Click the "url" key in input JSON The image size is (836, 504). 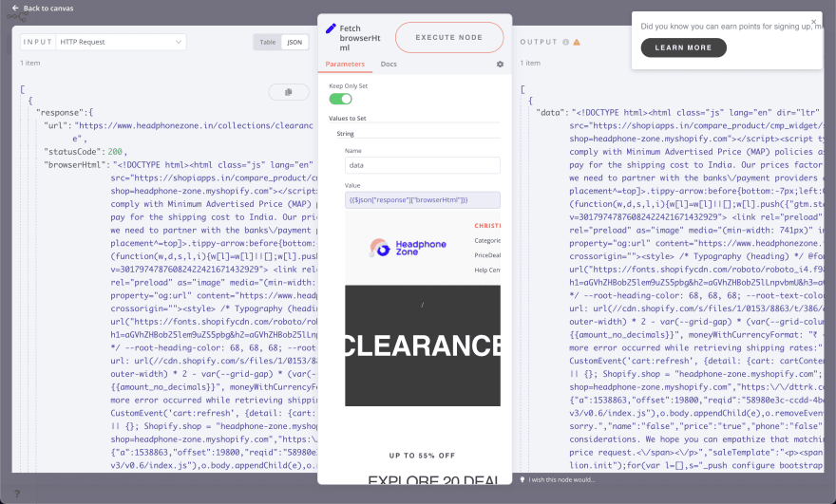(x=57, y=125)
